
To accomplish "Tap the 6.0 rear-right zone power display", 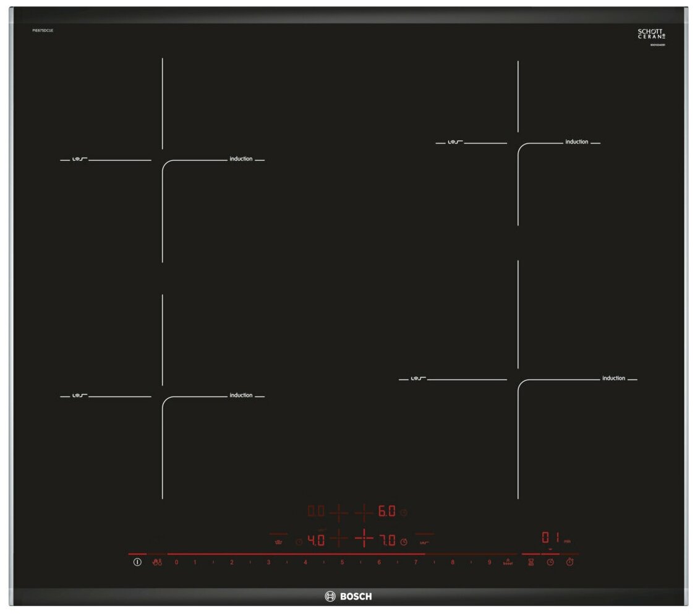I will click(386, 511).
